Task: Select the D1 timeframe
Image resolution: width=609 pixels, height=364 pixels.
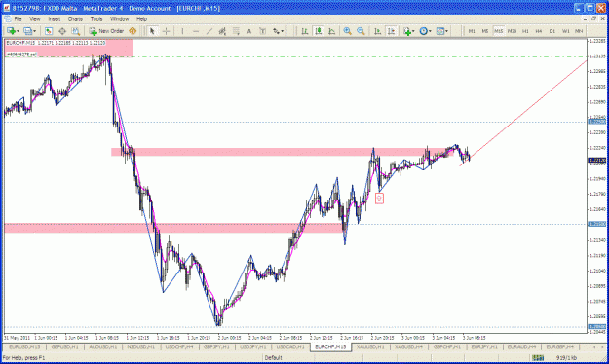Action: coord(552,31)
